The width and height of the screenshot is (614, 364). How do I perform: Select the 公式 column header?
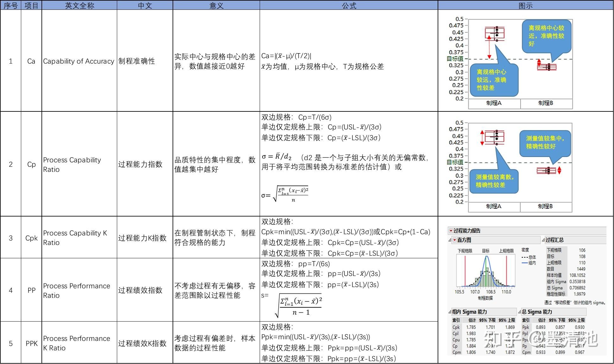click(x=348, y=5)
